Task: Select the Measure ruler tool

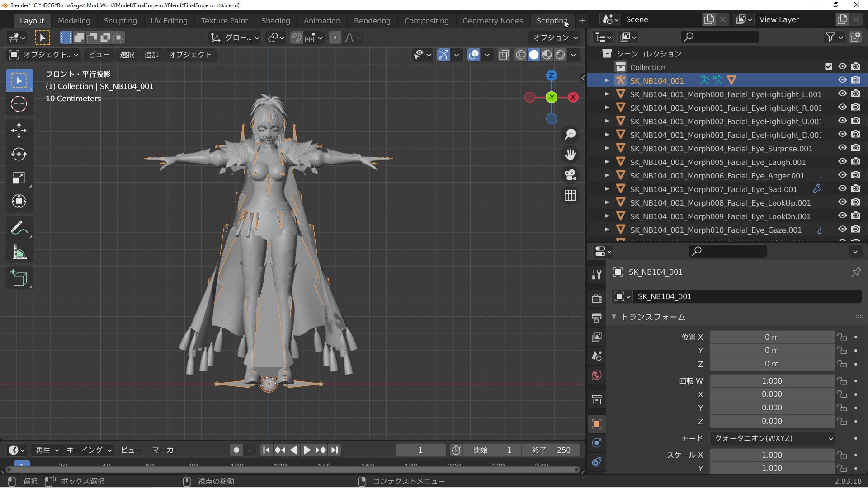Action: [x=19, y=252]
